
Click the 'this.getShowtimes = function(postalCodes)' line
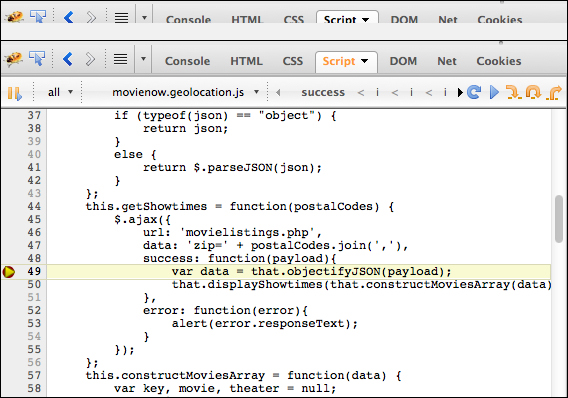[x=240, y=206]
